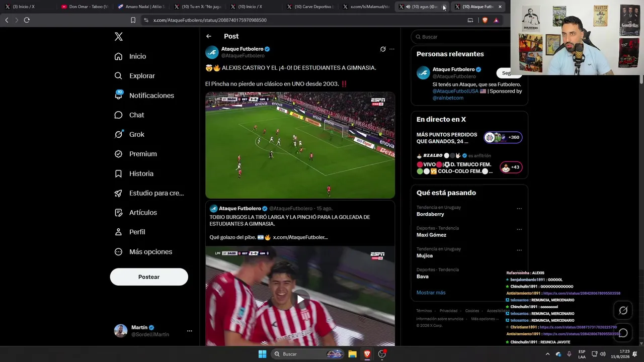
Task: Open the Bordaberry trending topic
Action: [x=430, y=214]
